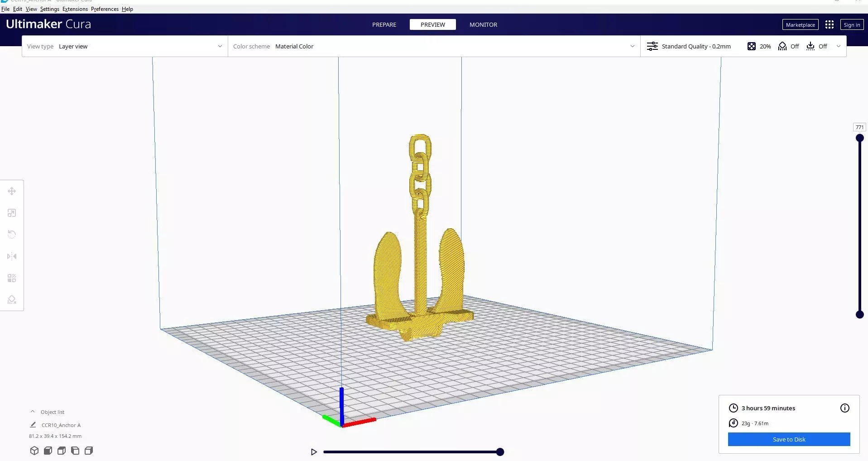Viewport: 868px width, 461px height.
Task: Open the View menu
Action: coord(31,9)
